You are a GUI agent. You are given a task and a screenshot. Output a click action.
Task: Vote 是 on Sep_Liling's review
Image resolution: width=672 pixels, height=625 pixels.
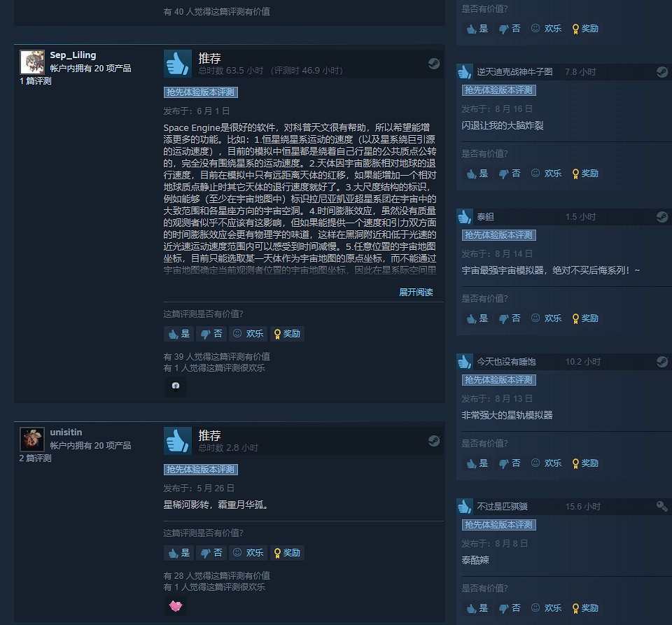coord(179,334)
